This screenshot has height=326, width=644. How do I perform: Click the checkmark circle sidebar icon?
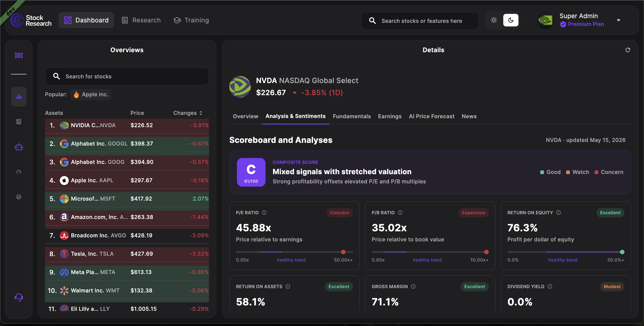point(19,197)
